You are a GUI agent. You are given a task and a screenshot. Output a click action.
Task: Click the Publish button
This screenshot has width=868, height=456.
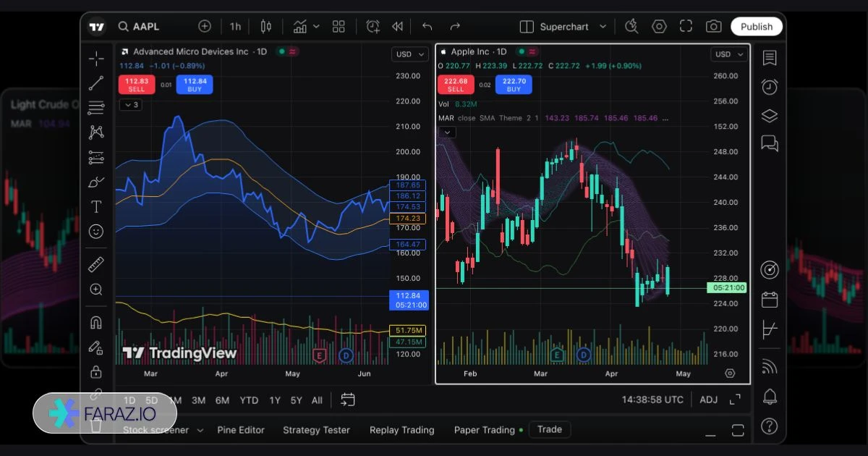(x=756, y=27)
